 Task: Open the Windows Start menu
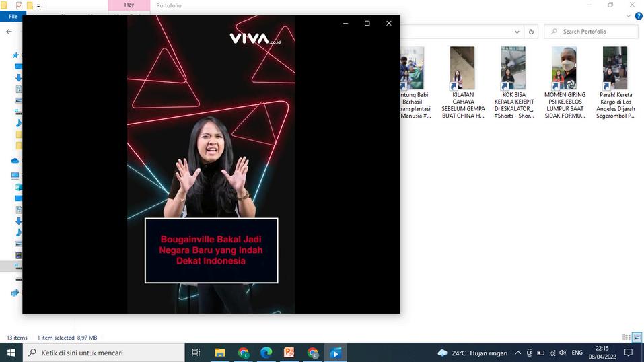[11, 353]
